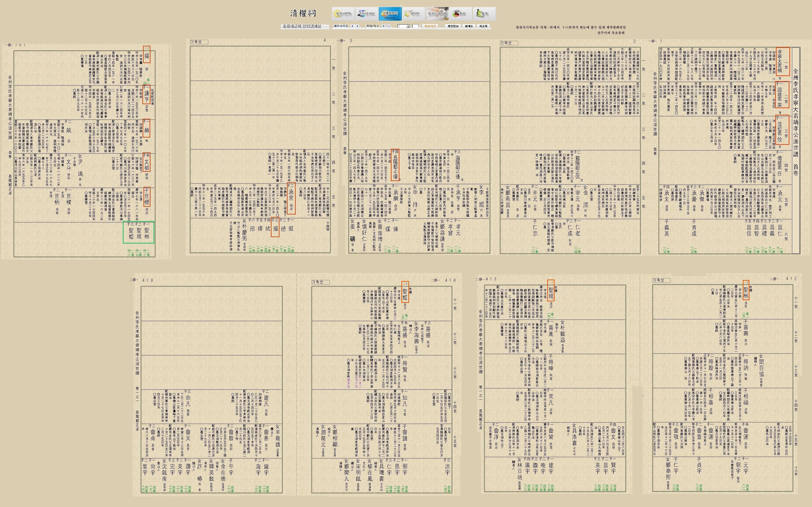
Task: Click the 기축보 label on page 2
Action: pyautogui.click(x=509, y=43)
